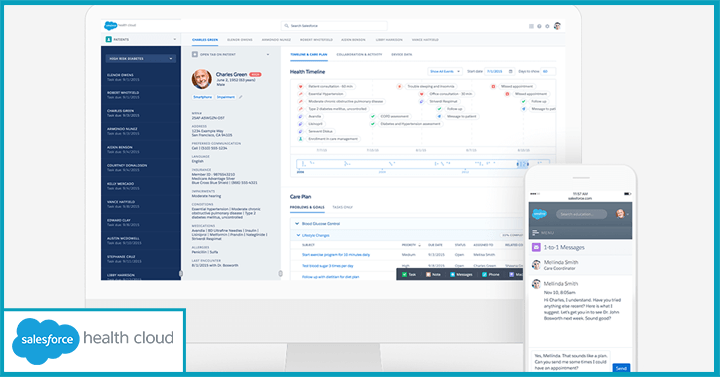Viewport: 720px width, 377px height.
Task: Click the Note icon in the bottom toolbar
Action: (428, 274)
